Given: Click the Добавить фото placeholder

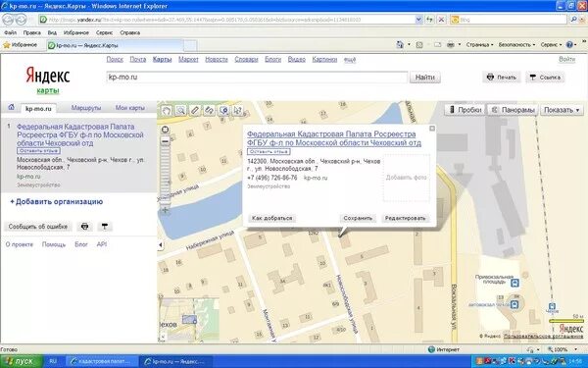Looking at the screenshot, I should (x=407, y=178).
